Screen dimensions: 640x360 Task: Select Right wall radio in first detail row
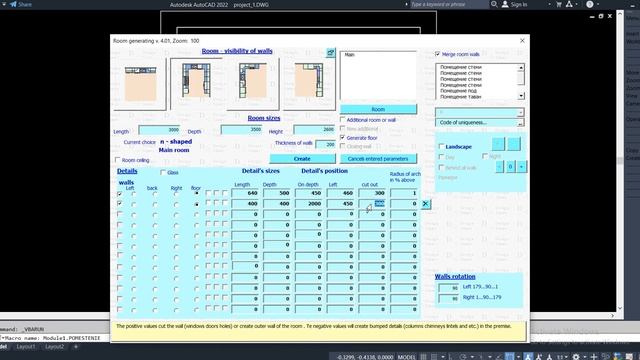[176, 194]
